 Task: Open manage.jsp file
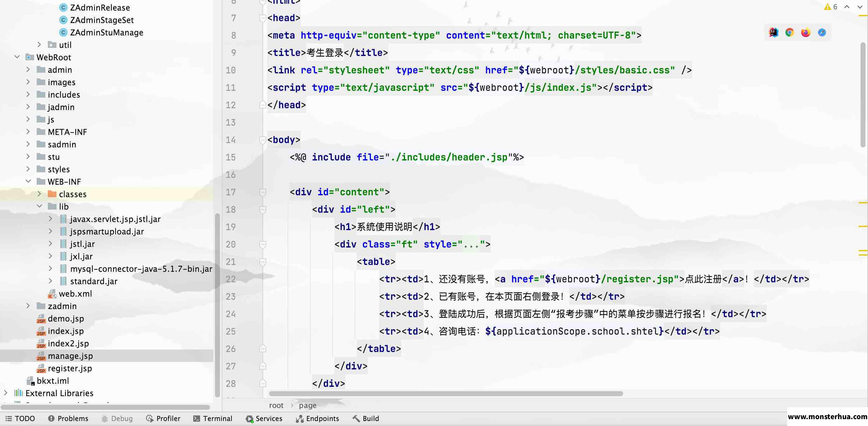coord(71,356)
